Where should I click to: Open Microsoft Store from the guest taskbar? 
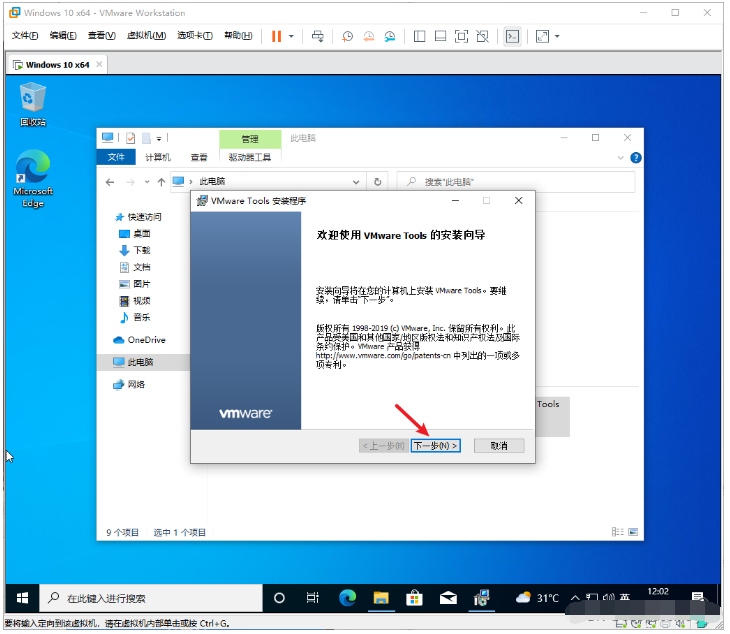click(x=414, y=598)
